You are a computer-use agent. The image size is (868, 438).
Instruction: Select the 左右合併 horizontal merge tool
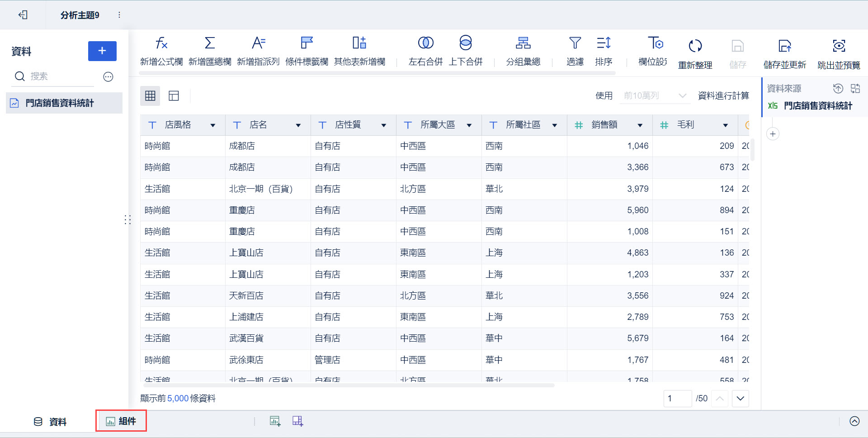tap(425, 50)
